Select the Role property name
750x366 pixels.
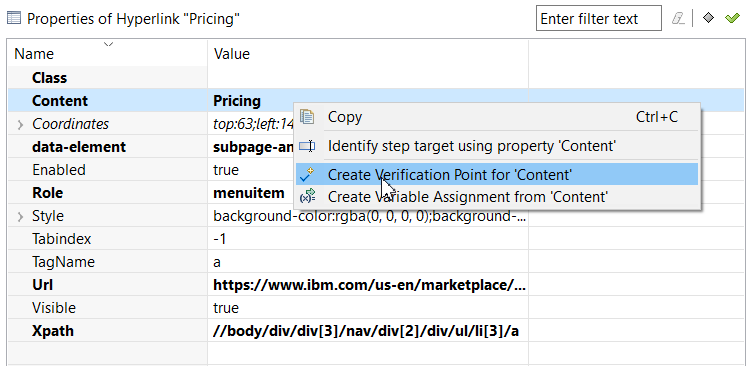click(x=48, y=193)
